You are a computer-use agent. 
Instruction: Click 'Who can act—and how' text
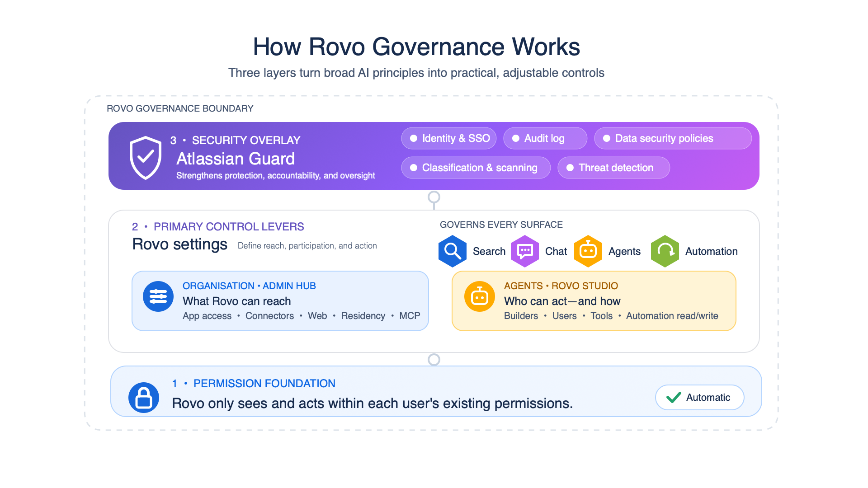coord(562,301)
